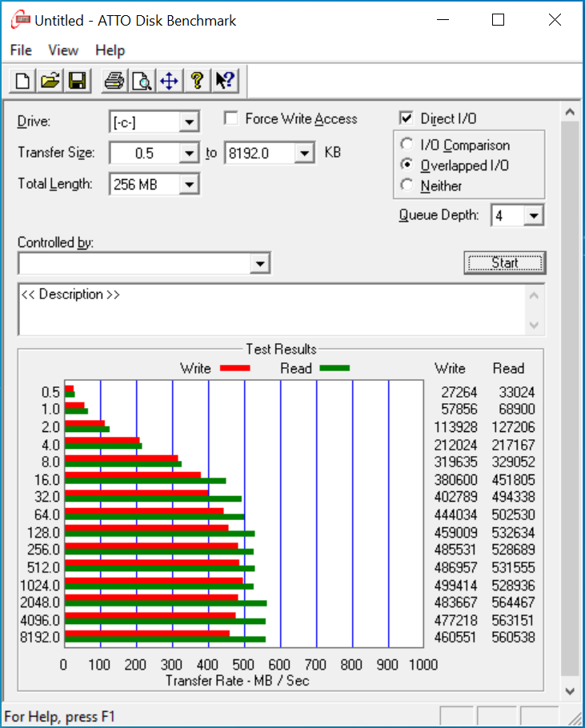Select the Neither radio button
This screenshot has width=585, height=728.
[407, 185]
